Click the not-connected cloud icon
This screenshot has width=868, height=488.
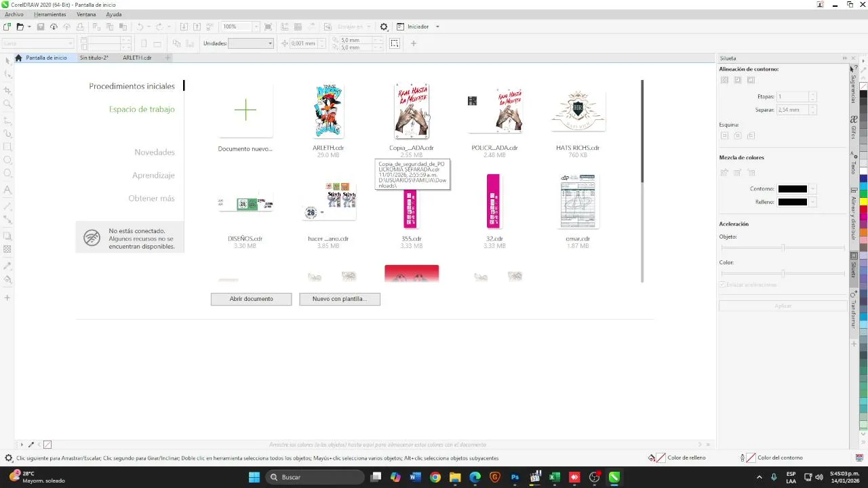[x=92, y=237]
